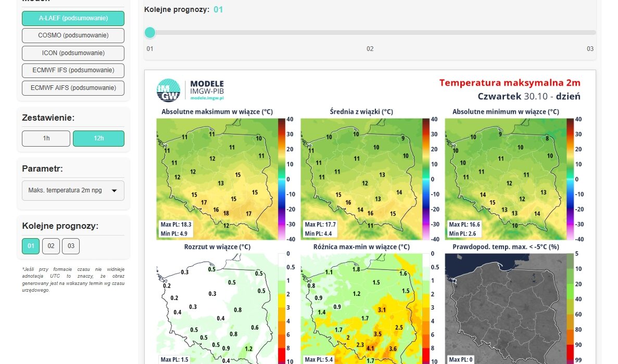Select ECMWF IFS (podsumowanie) model
Screen dimensions: 618x364
(x=73, y=70)
